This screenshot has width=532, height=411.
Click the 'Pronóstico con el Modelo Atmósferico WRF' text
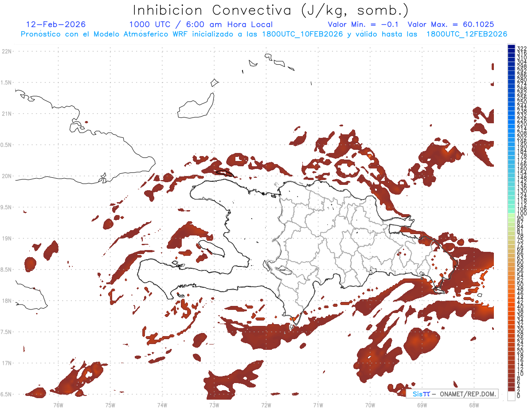click(x=105, y=34)
